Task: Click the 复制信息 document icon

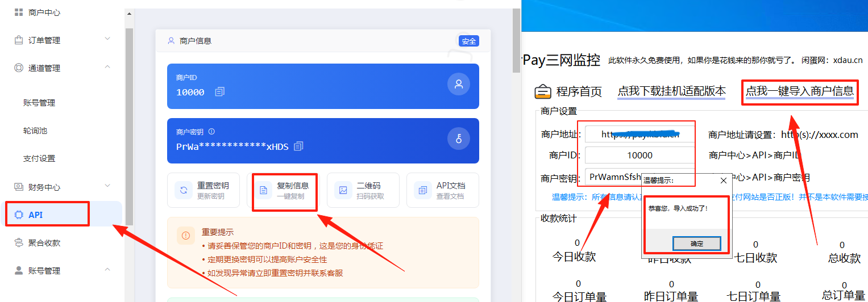Action: coord(263,190)
